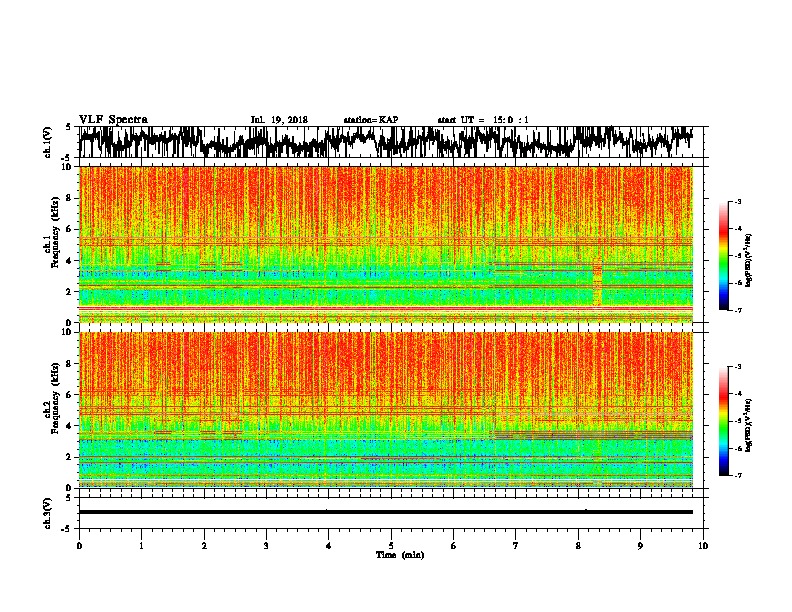Click ch.2 frequency tick label "2"
792x612 pixels.
(70, 457)
